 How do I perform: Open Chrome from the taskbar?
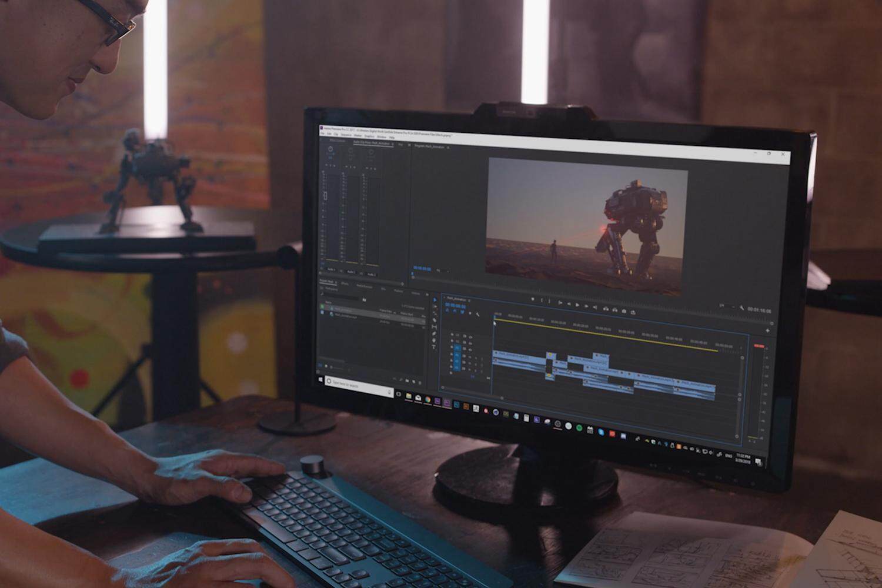(x=427, y=399)
